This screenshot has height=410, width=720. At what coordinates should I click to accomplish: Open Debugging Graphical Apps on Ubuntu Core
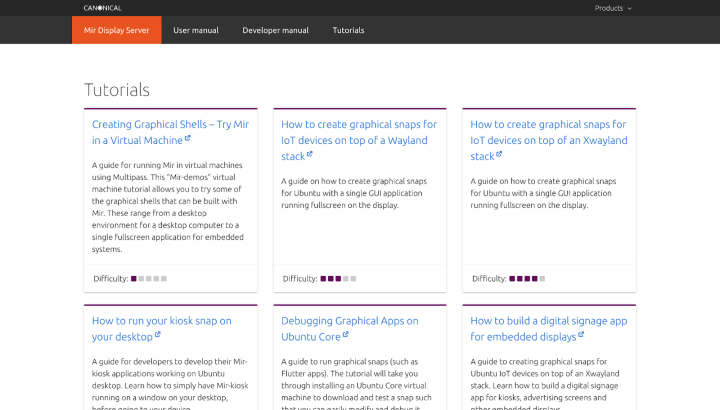(x=350, y=329)
